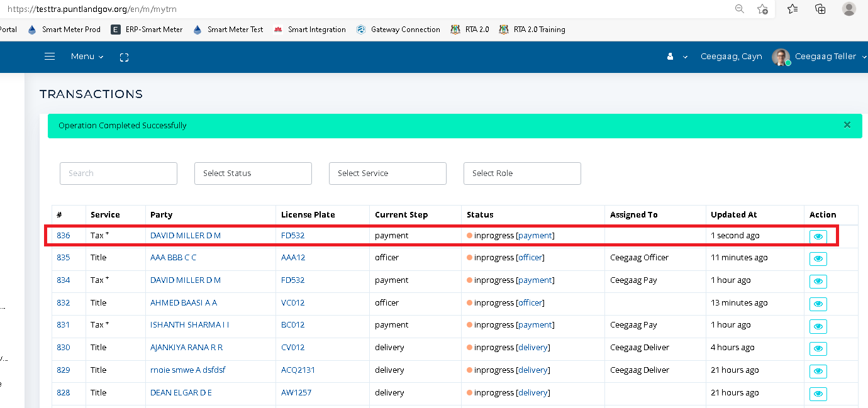
Task: Open ERP-Smart Meter bookmark
Action: [147, 30]
